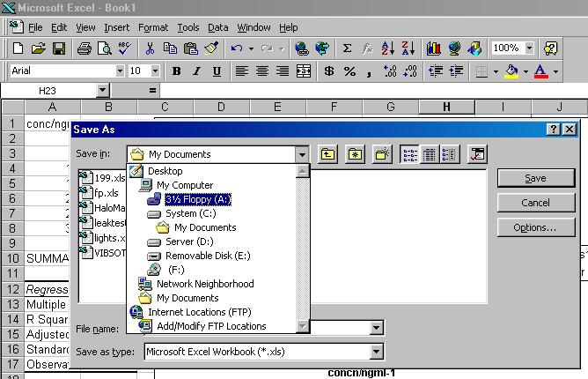
Task: Choose Network Neighborhood location
Action: pyautogui.click(x=205, y=284)
